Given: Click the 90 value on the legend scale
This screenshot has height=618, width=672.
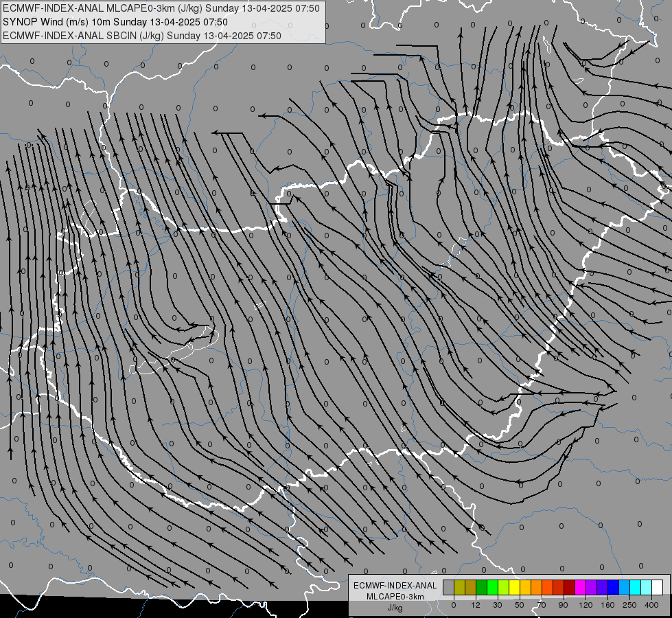Looking at the screenshot, I should pos(563,605).
